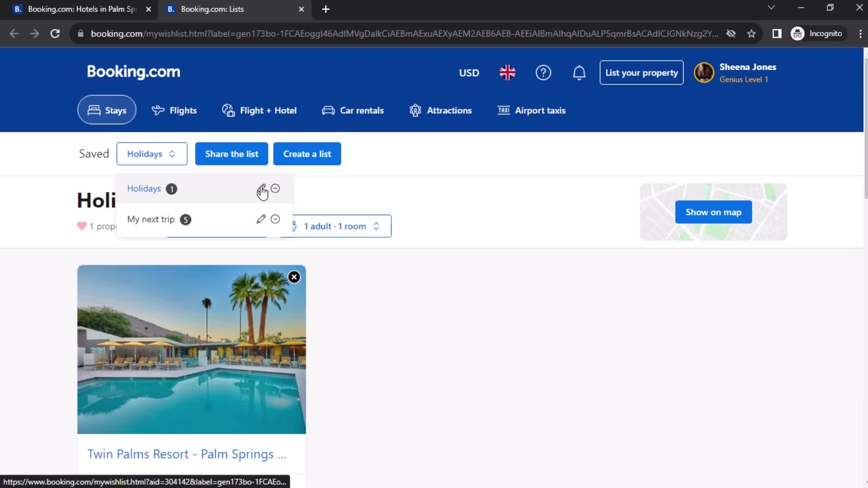Toggle edit icon for Holidays list
This screenshot has width=868, height=488.
click(260, 188)
